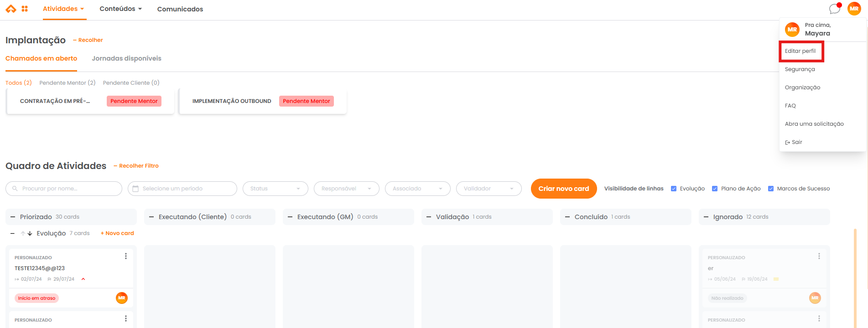Click the MR user avatar in header
Viewport: 868px width, 328px height.
(854, 9)
